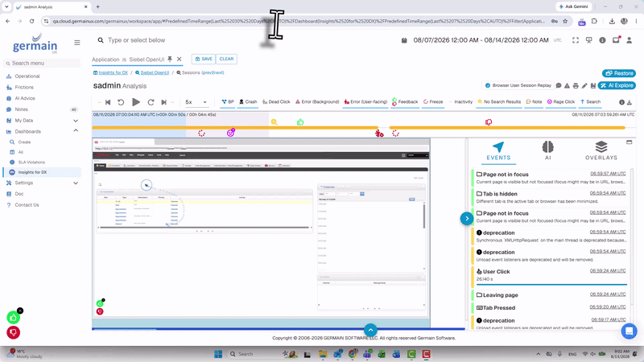The width and height of the screenshot is (644, 362).
Task: Toggle the BP event filter
Action: 228,102
